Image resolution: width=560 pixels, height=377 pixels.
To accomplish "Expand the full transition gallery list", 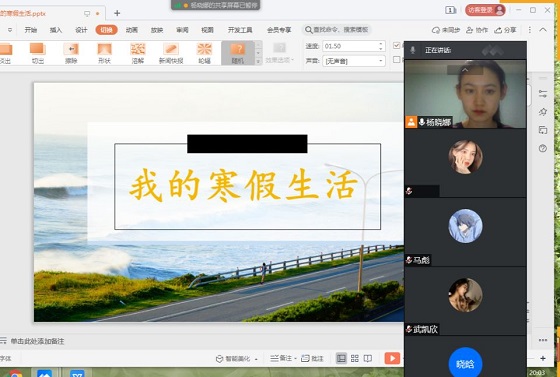I will point(258,61).
